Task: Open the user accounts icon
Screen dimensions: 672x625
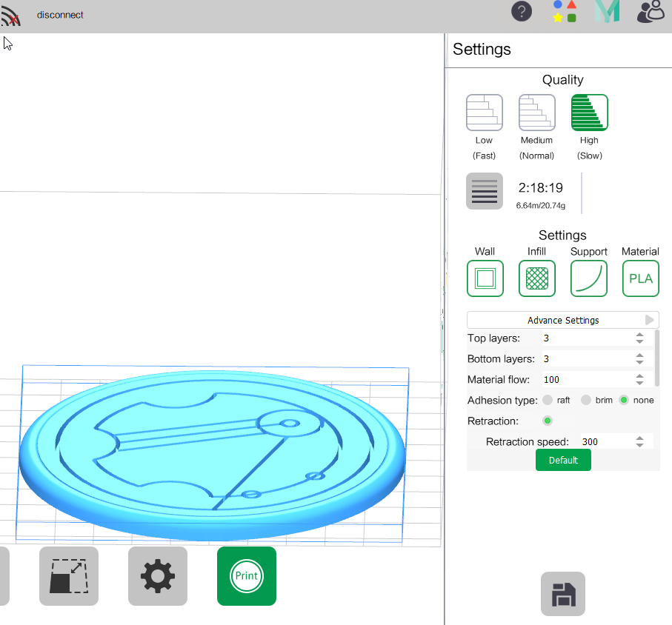Action: click(651, 12)
